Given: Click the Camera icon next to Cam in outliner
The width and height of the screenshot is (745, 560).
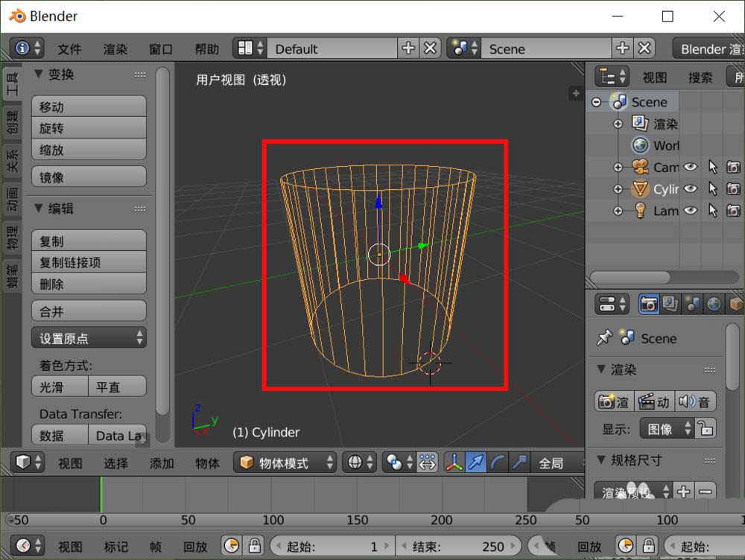Looking at the screenshot, I should click(x=639, y=167).
